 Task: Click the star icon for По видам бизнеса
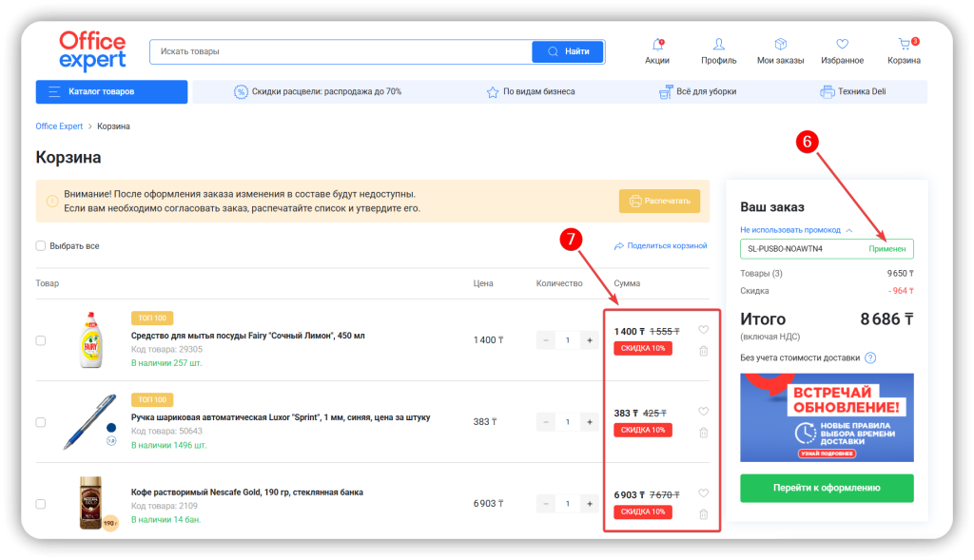[x=493, y=92]
